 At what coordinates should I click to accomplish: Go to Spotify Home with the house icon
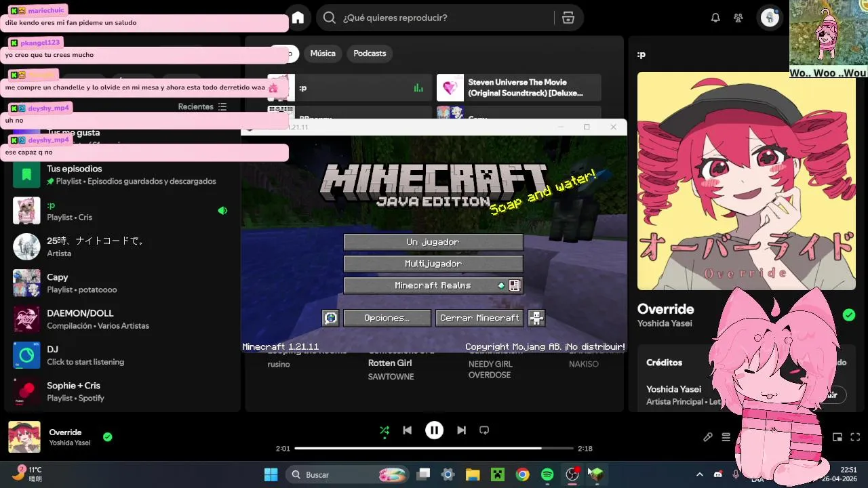pyautogui.click(x=298, y=18)
